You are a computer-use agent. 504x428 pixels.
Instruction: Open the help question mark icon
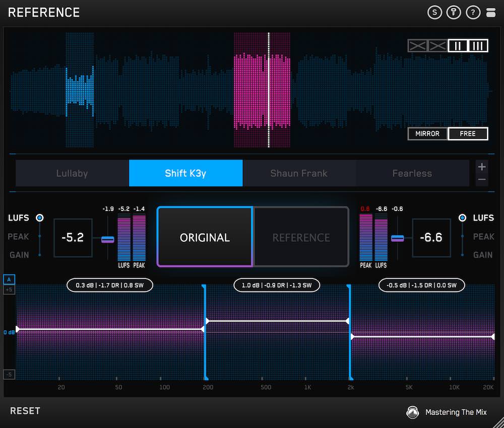(x=473, y=13)
